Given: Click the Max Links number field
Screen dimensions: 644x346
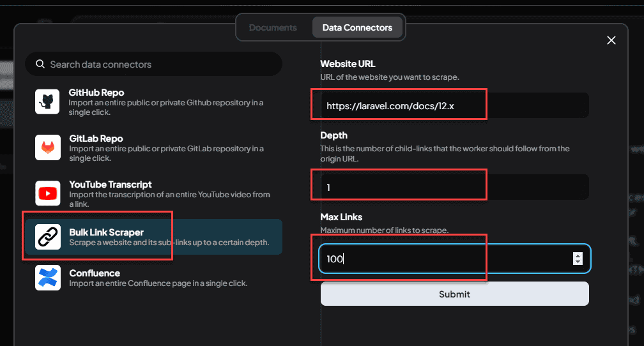Looking at the screenshot, I should [x=455, y=259].
